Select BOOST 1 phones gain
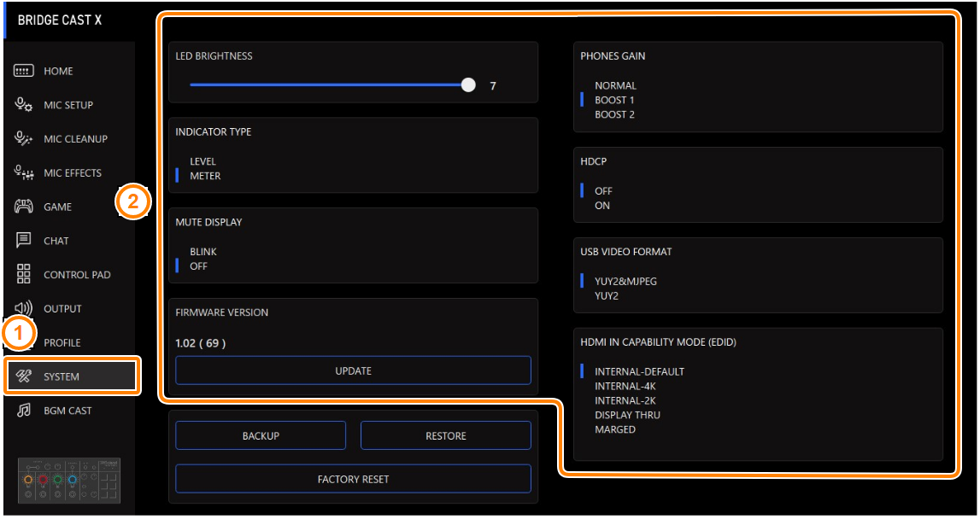 tap(614, 100)
